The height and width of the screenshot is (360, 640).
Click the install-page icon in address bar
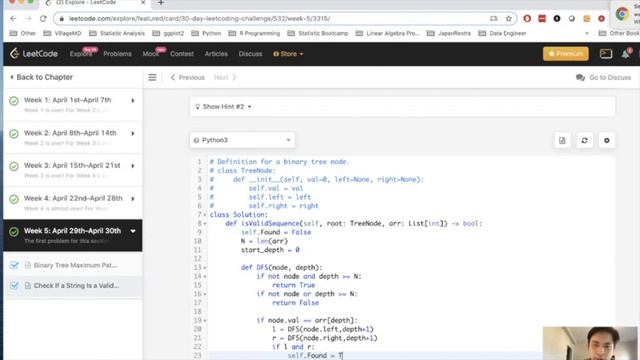click(x=494, y=19)
